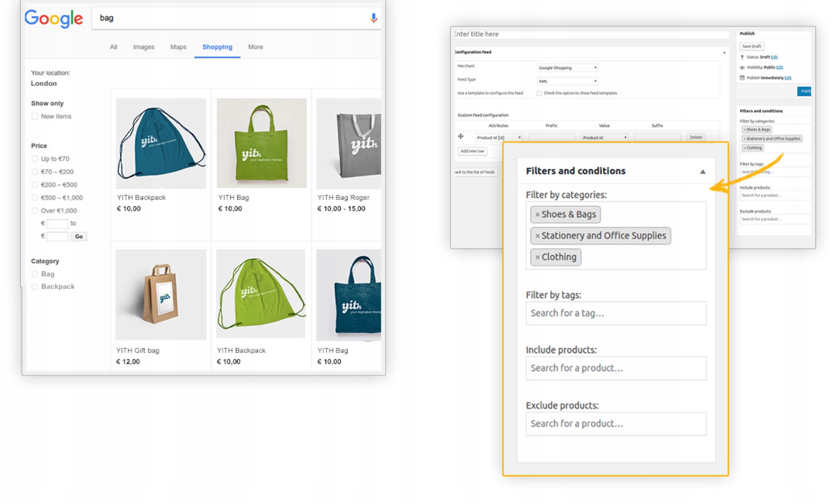Open the Maps search tab

178,47
